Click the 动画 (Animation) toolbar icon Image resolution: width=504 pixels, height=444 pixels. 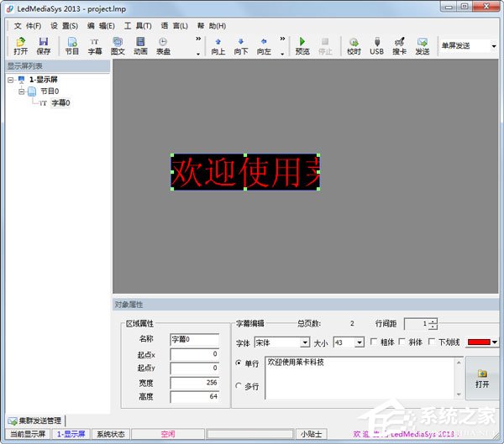[140, 45]
